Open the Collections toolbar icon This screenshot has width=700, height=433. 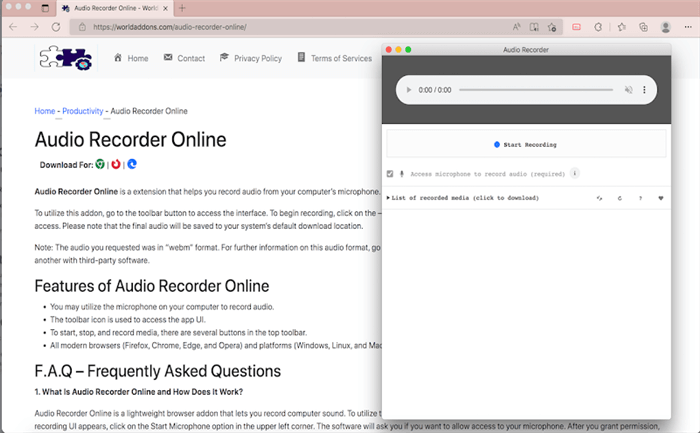(643, 27)
